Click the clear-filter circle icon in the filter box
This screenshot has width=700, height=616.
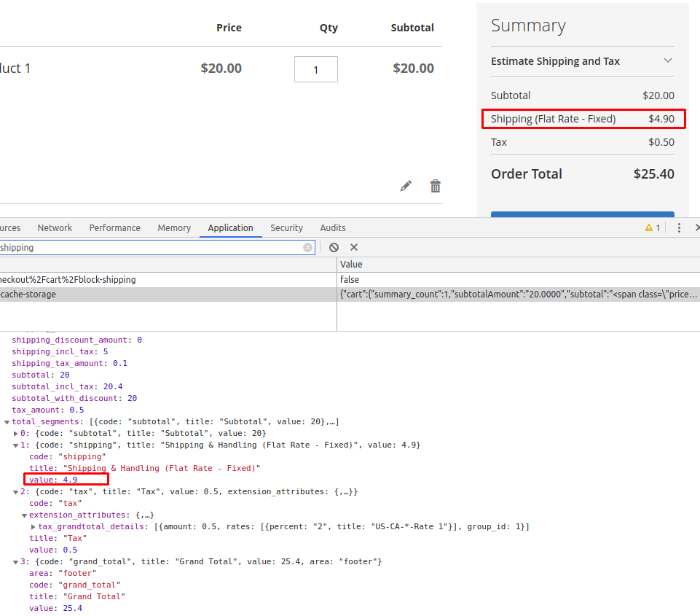click(307, 247)
